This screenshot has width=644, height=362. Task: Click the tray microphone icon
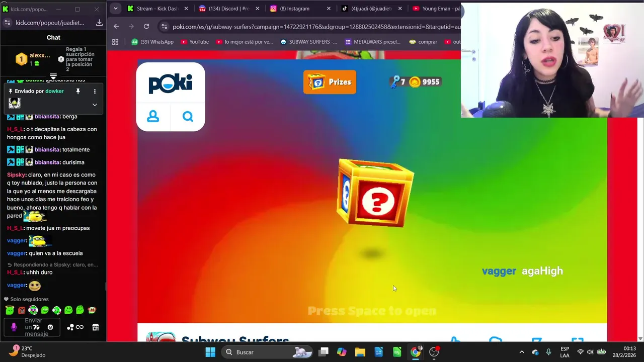(549, 352)
